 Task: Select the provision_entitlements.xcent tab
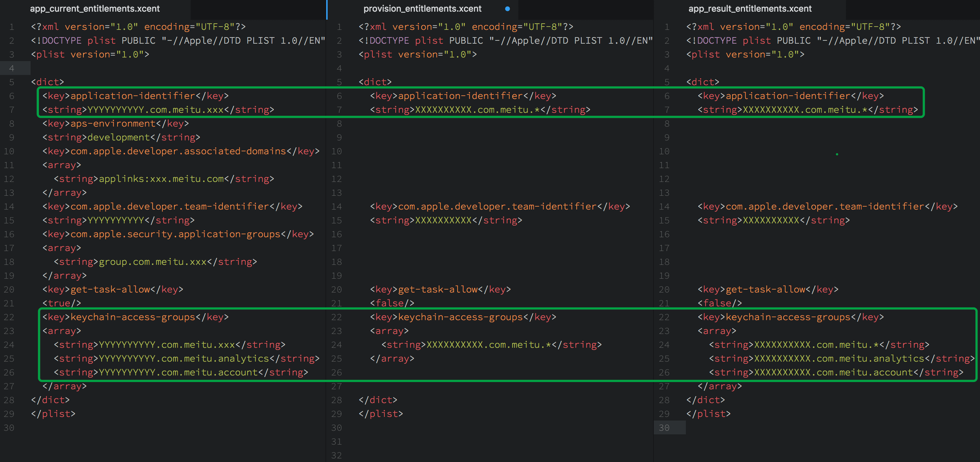click(x=422, y=8)
